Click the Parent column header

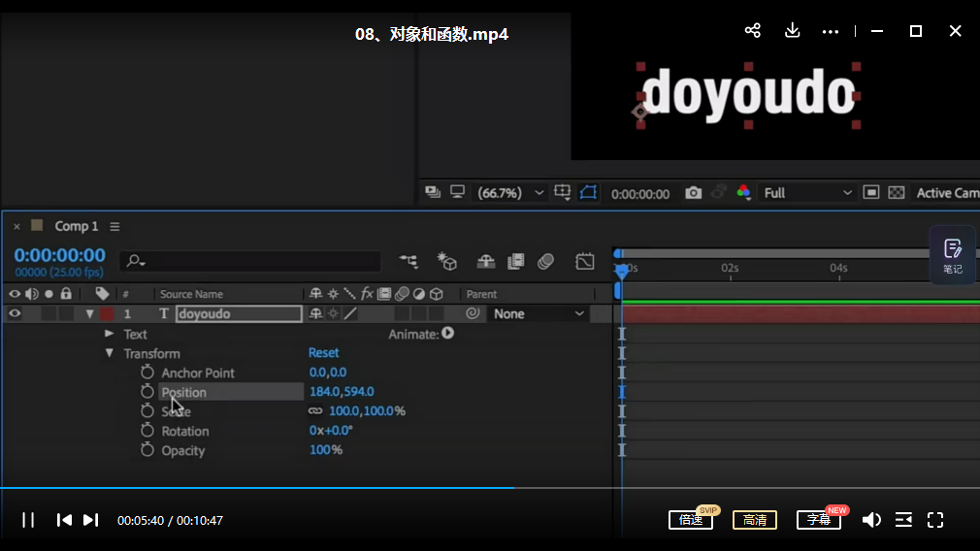pos(481,294)
